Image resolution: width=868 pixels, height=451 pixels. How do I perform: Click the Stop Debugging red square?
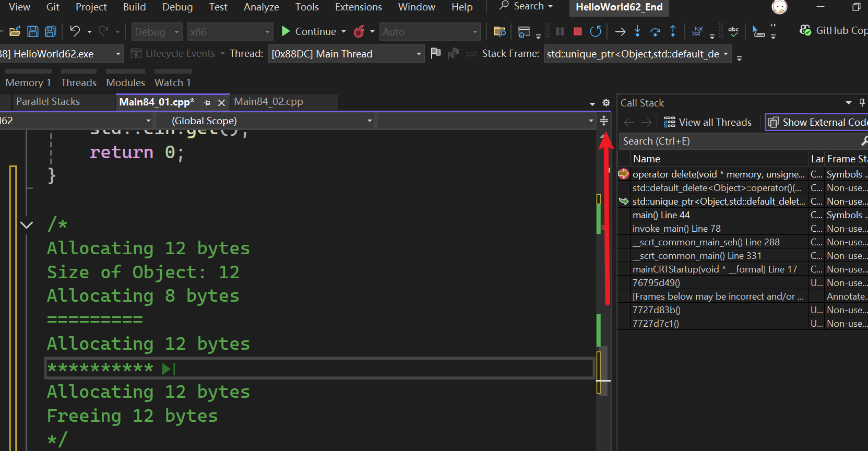tap(577, 32)
